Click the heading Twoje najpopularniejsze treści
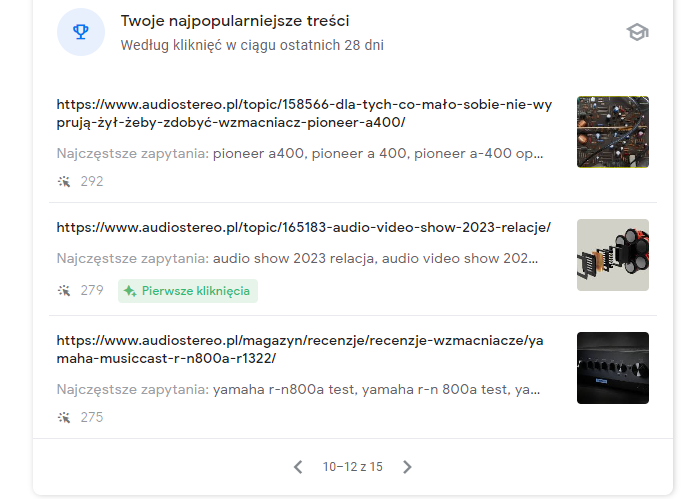Image resolution: width=699 pixels, height=499 pixels. (235, 21)
